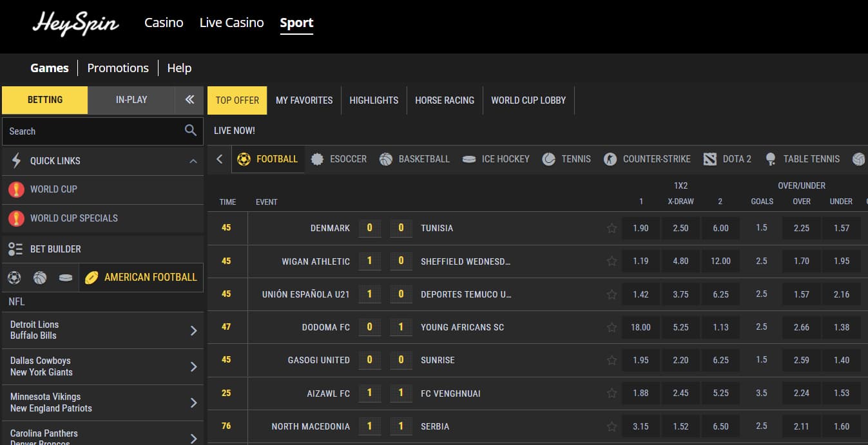Click the HeySpin logo
This screenshot has height=445, width=868.
tap(75, 24)
